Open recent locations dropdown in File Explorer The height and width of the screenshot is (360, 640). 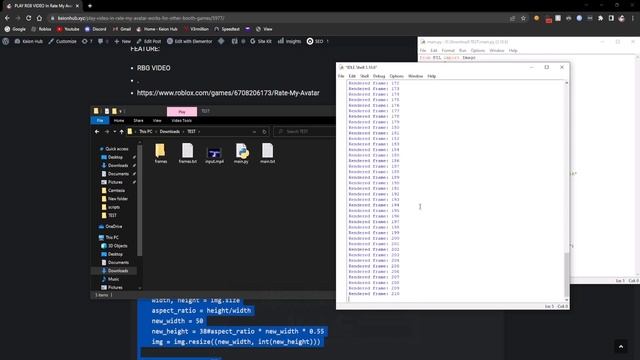[114, 131]
